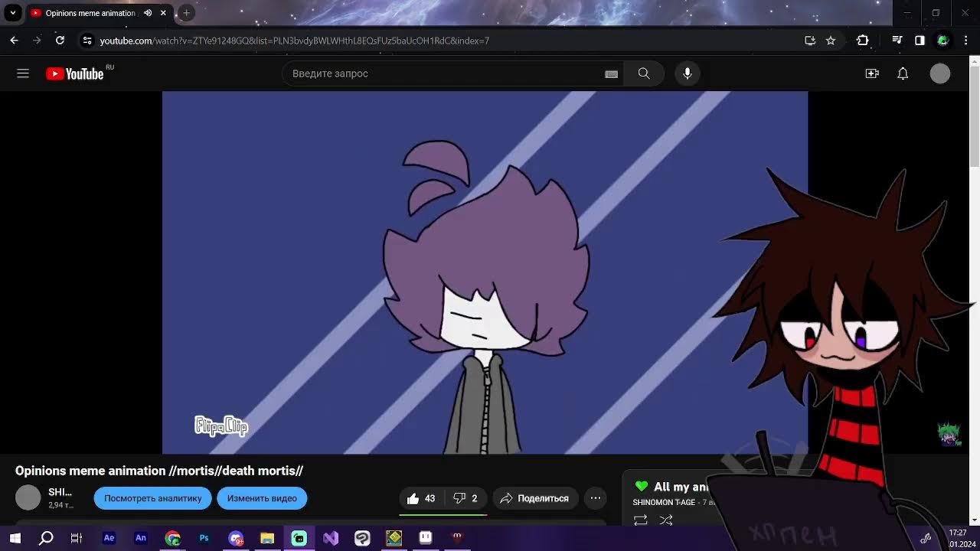980x551 pixels.
Task: Launch Adobe Animate from taskbar
Action: [141, 538]
